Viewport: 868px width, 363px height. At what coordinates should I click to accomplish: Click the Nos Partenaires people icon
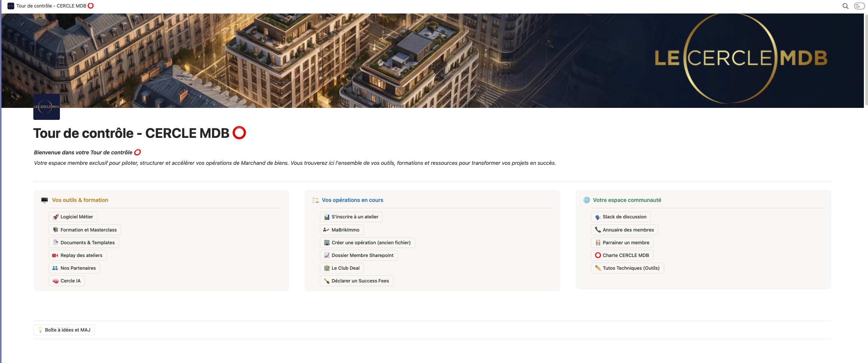(x=55, y=268)
